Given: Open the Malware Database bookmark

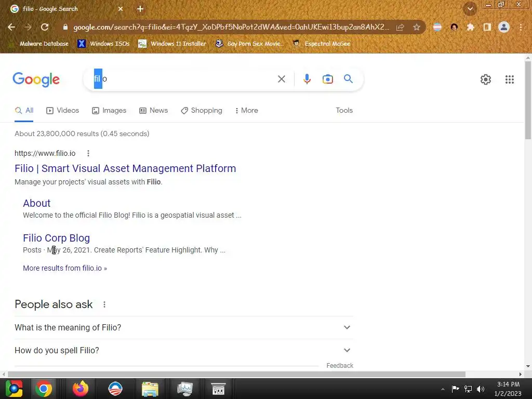Looking at the screenshot, I should 39,44.
